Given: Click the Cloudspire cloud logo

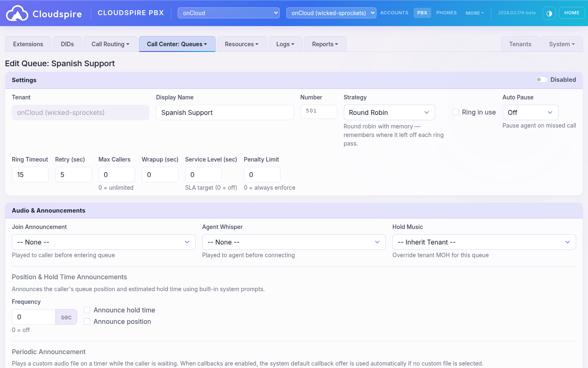Looking at the screenshot, I should [17, 13].
